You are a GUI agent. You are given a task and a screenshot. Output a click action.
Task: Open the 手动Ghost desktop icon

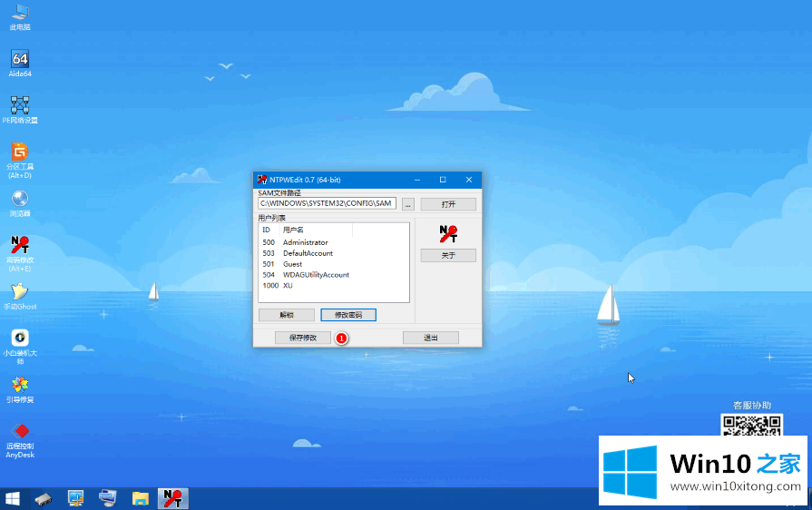tap(20, 297)
